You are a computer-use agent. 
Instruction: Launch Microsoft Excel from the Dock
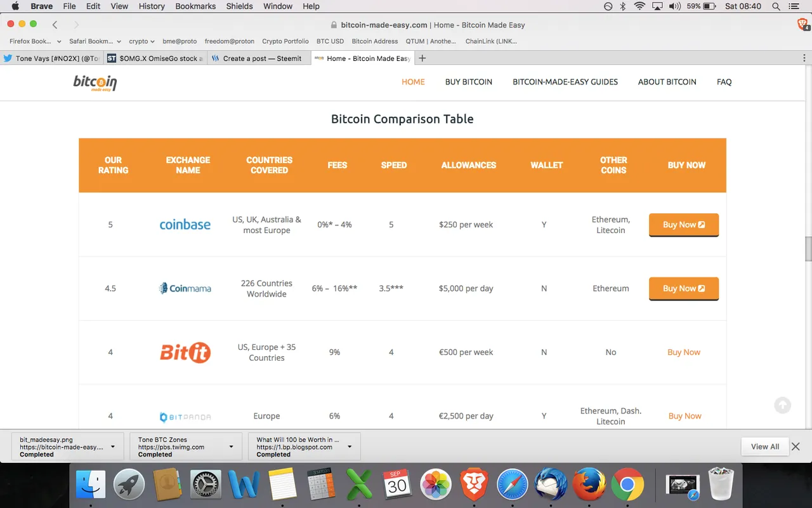pos(359,485)
